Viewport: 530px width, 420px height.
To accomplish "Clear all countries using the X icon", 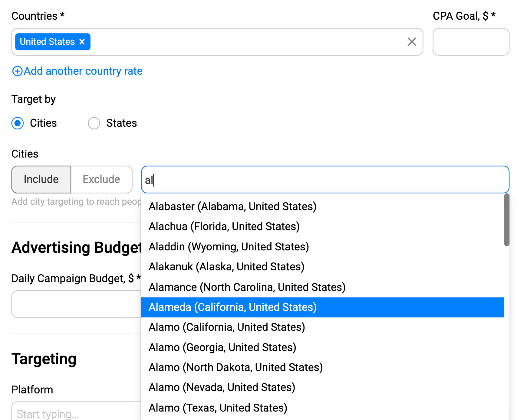I will 411,42.
